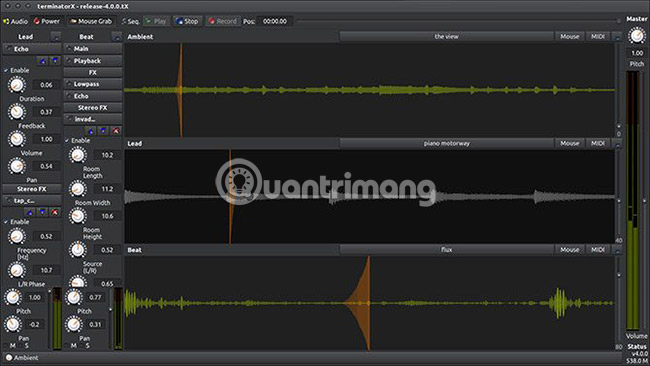This screenshot has height=366, width=650.
Task: Expand the Beat Main section
Action: (93, 49)
